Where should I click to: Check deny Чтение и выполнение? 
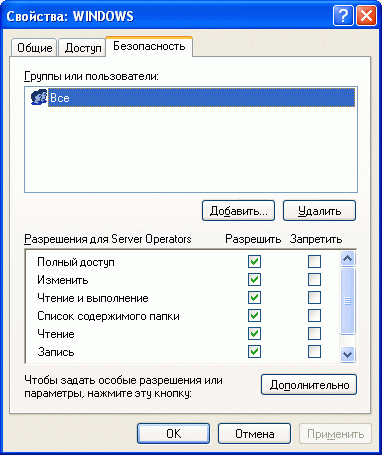pos(314,298)
